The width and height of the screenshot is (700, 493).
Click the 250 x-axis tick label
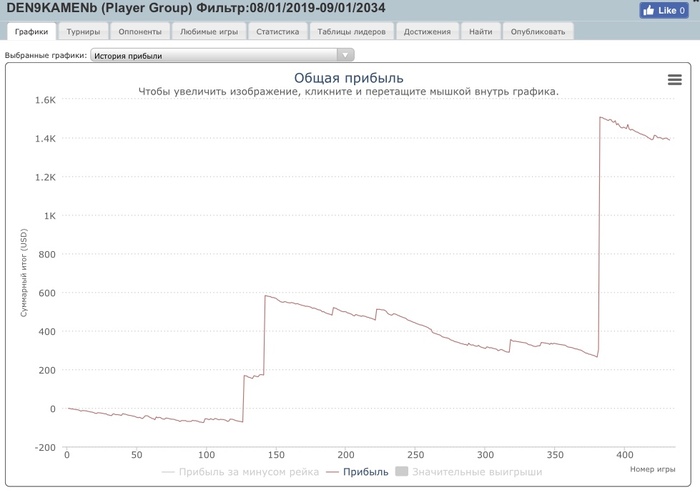[416, 455]
